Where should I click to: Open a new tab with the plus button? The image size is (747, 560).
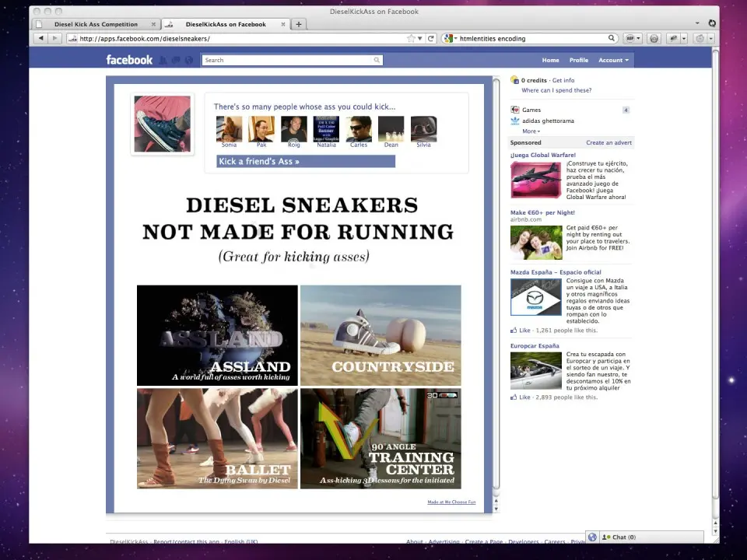point(299,24)
